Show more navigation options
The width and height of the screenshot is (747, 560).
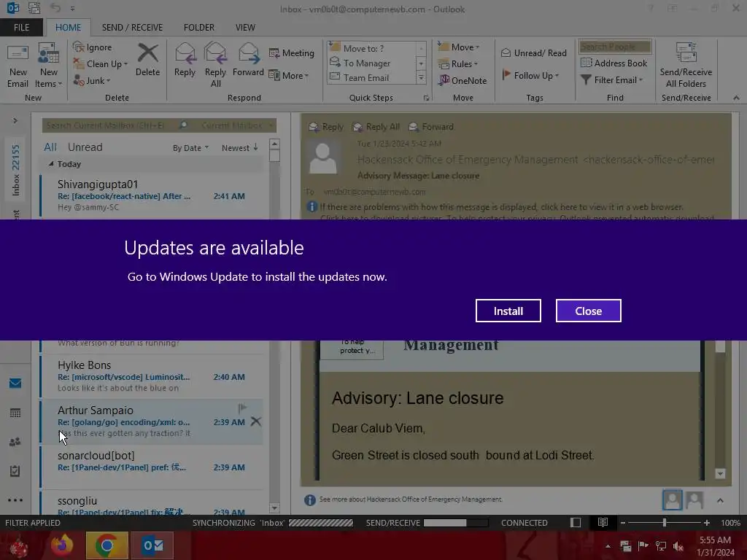(15, 500)
